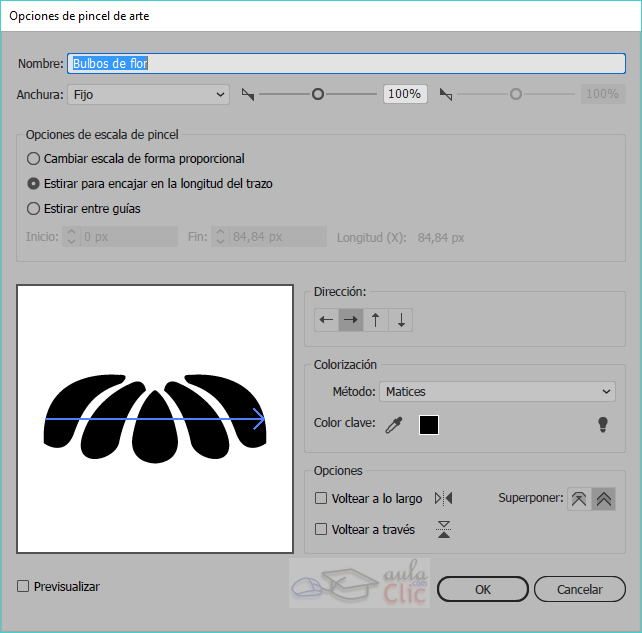Select Estirar entre guías option
Screen dimensions: 642x633
(34, 209)
